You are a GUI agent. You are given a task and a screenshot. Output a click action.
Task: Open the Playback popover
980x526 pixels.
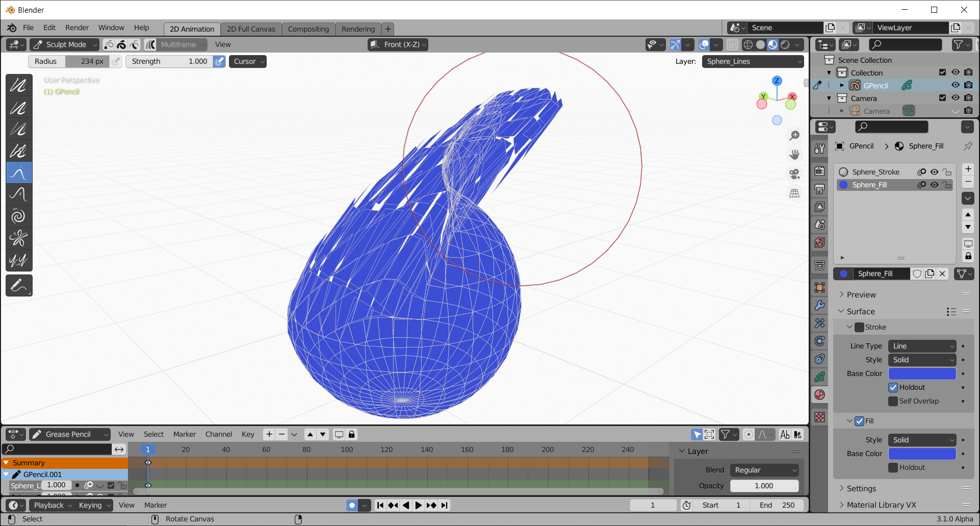click(52, 505)
